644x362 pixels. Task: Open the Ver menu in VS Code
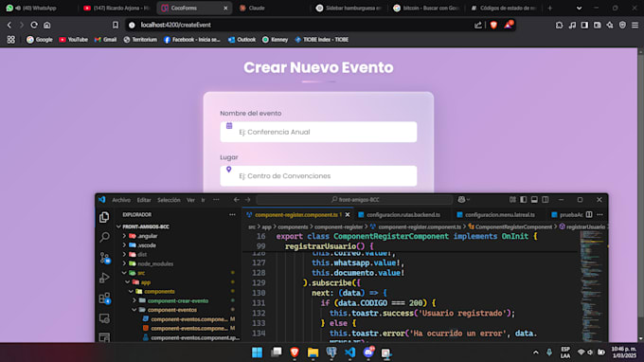pos(190,200)
